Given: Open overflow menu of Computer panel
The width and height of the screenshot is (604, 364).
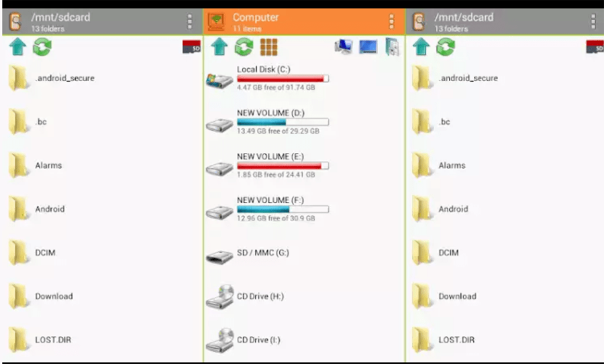Looking at the screenshot, I should pyautogui.click(x=391, y=21).
